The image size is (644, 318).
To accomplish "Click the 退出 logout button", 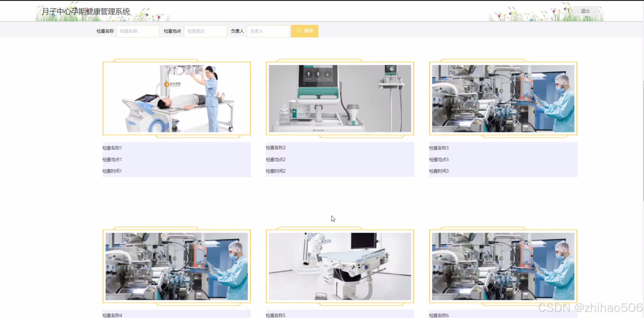I will pos(585,11).
